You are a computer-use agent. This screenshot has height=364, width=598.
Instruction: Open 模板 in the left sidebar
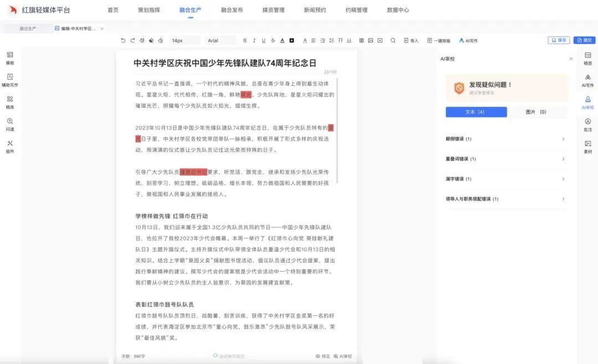[x=10, y=58]
